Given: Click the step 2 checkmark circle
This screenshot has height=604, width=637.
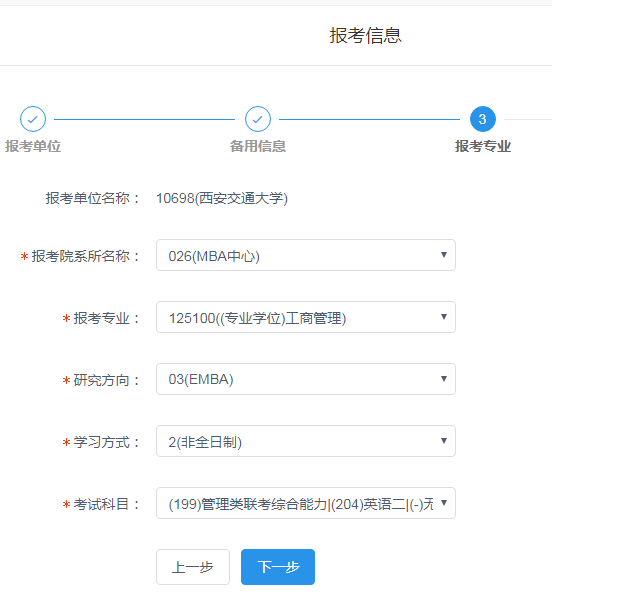Looking at the screenshot, I should [x=258, y=119].
